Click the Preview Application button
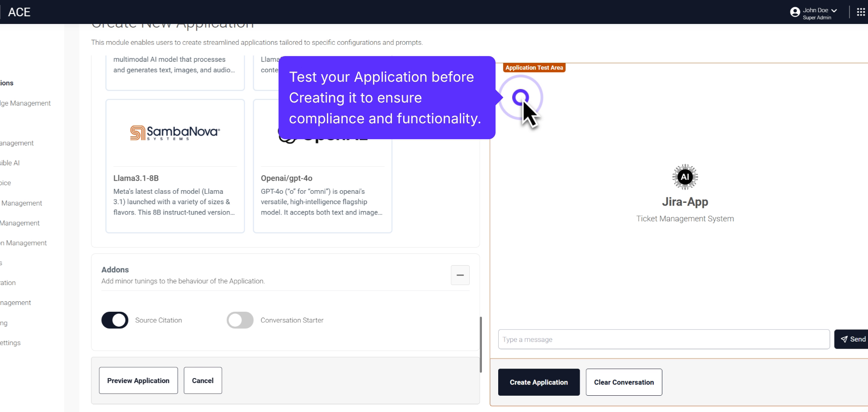This screenshot has height=412, width=868. (x=138, y=380)
